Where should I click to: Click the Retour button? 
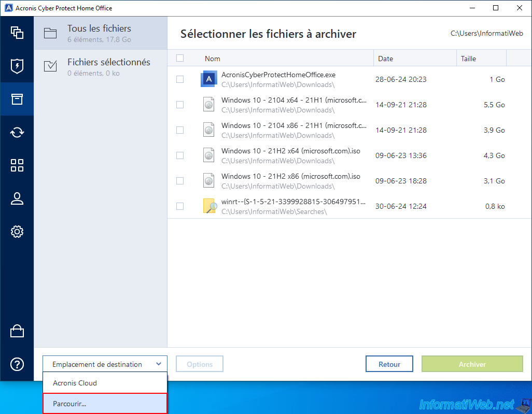pyautogui.click(x=389, y=364)
